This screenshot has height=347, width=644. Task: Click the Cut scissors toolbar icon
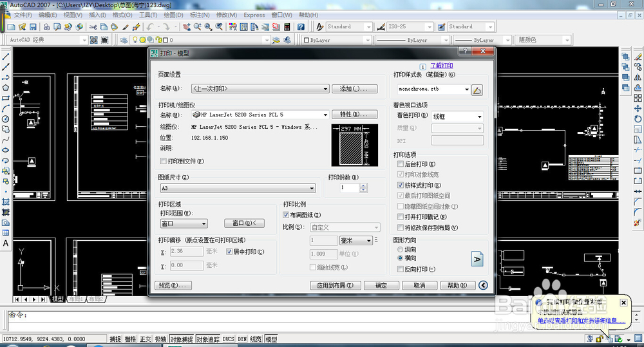pos(93,26)
